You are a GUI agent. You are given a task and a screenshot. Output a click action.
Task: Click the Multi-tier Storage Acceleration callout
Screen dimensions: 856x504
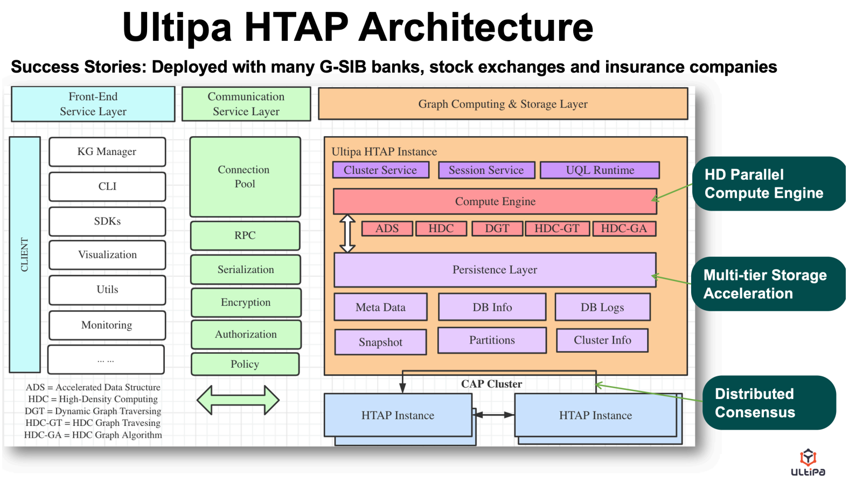(x=769, y=284)
